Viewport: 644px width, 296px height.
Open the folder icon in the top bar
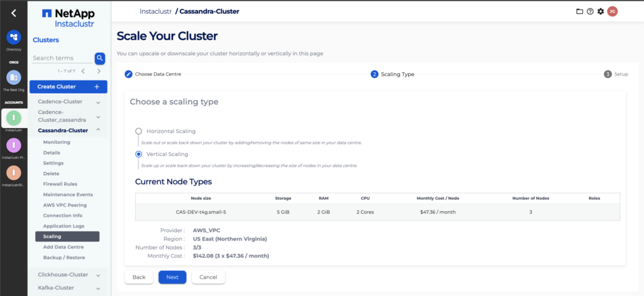(x=579, y=11)
